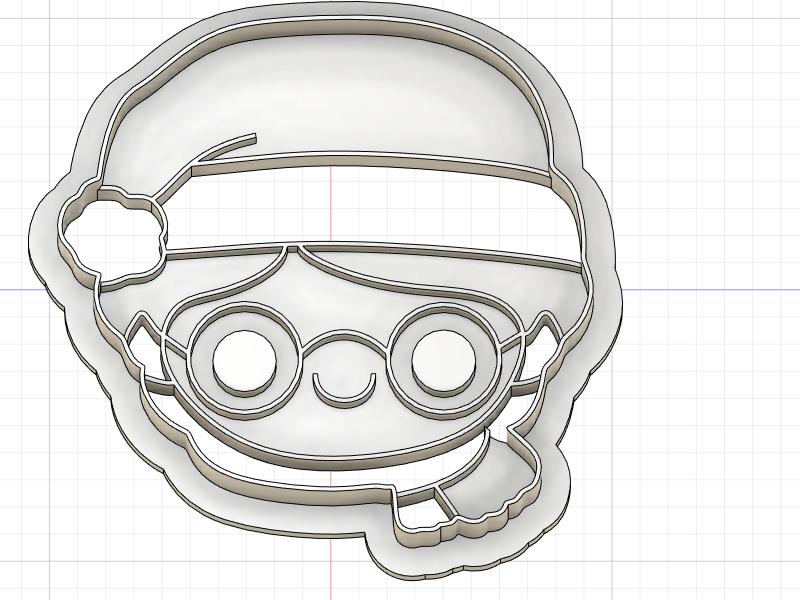
Task: Select the right round eye pad
Action: [x=443, y=363]
